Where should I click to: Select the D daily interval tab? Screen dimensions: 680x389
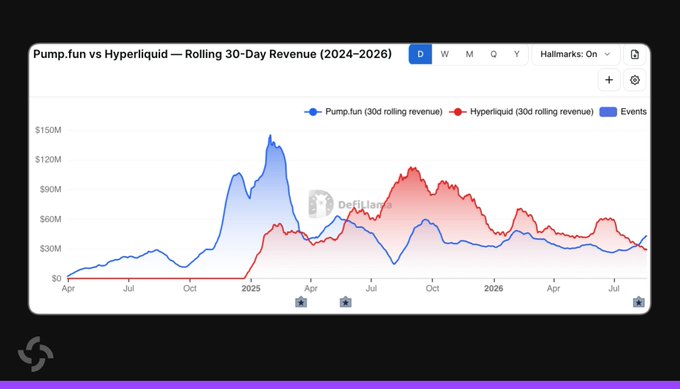pos(420,54)
